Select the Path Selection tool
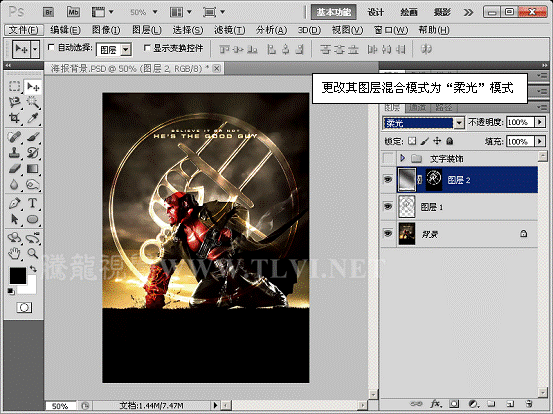The height and width of the screenshot is (414, 553). [x=14, y=219]
